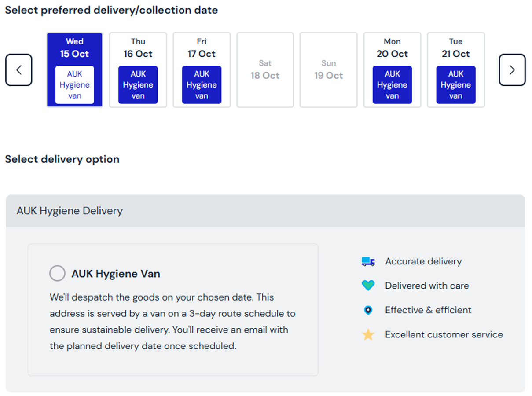
Task: Expand the AUK Hygiene Delivery section header
Action: (x=69, y=211)
